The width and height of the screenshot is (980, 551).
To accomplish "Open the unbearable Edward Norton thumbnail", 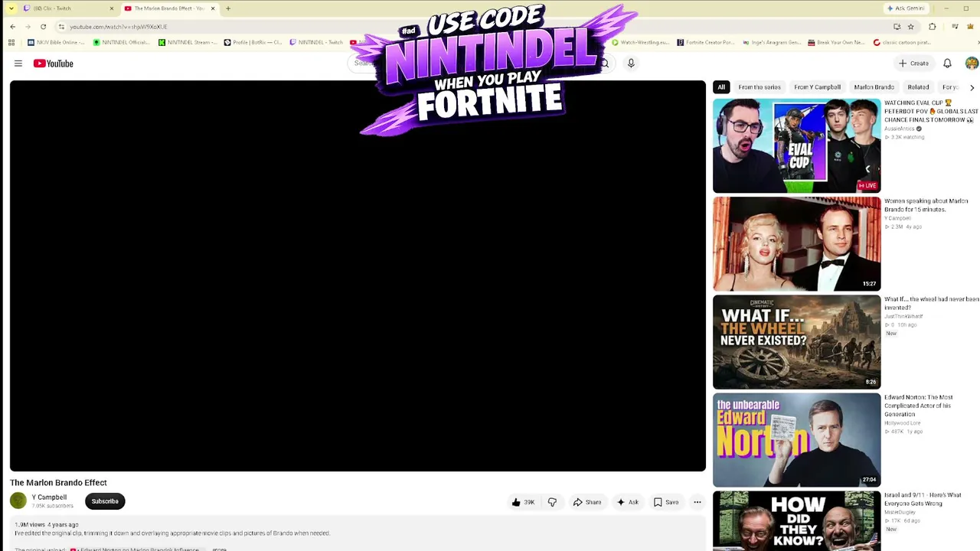I will (x=796, y=440).
